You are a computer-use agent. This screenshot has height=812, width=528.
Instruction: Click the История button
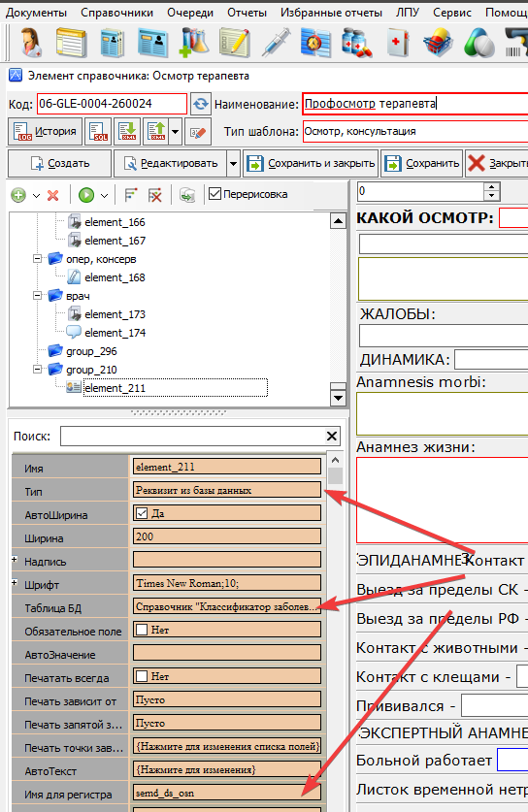pos(45,132)
